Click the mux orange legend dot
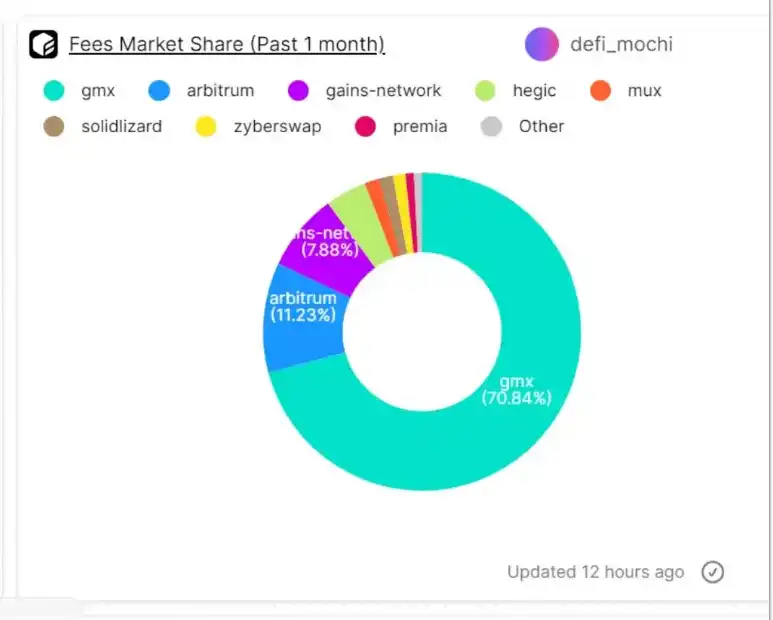 (600, 91)
